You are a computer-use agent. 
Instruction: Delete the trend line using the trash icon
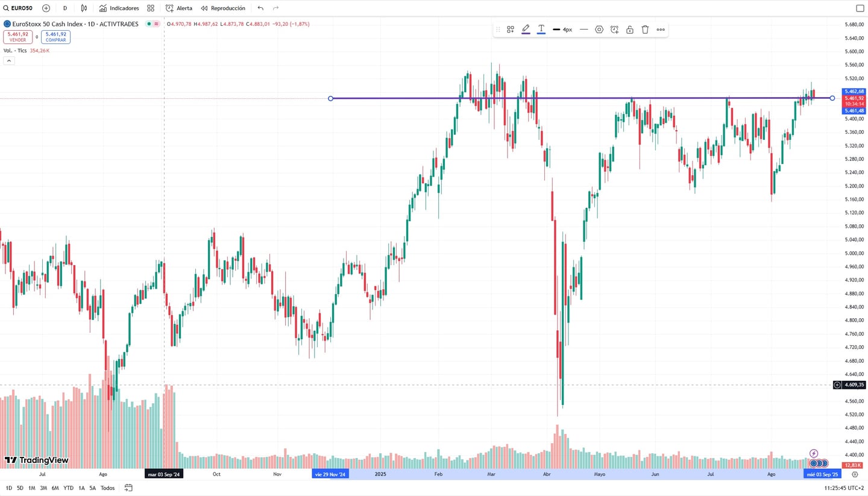coord(645,29)
